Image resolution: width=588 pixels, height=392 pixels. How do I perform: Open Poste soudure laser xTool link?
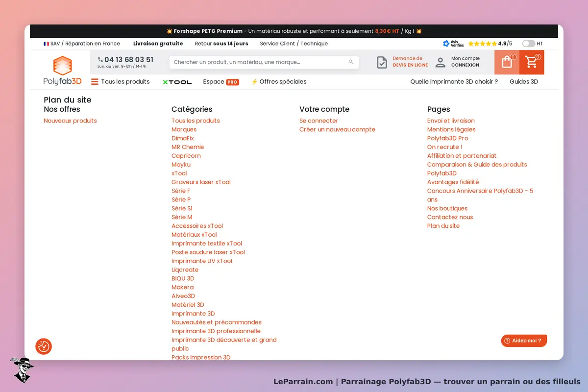(x=208, y=252)
